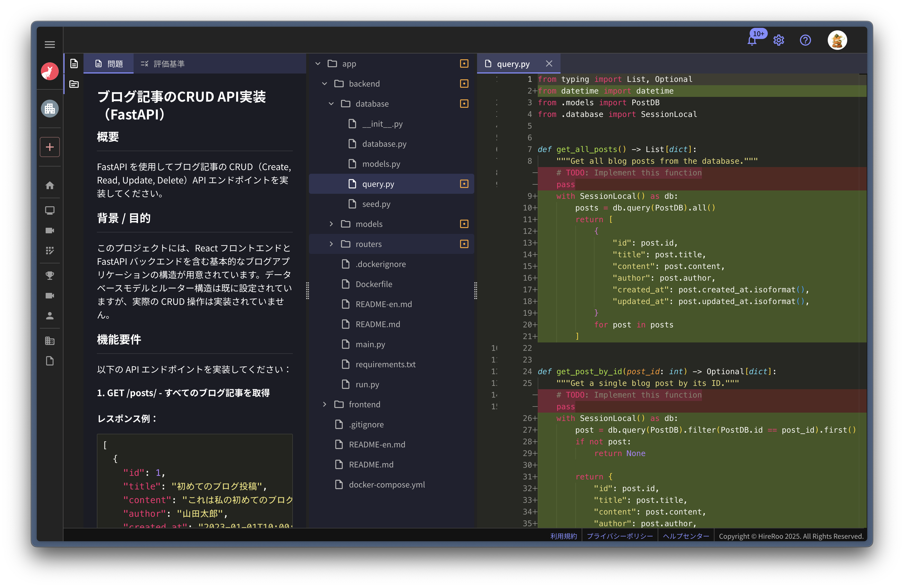The width and height of the screenshot is (904, 588).
Task: Click the plus create button in sidebar
Action: point(50,147)
